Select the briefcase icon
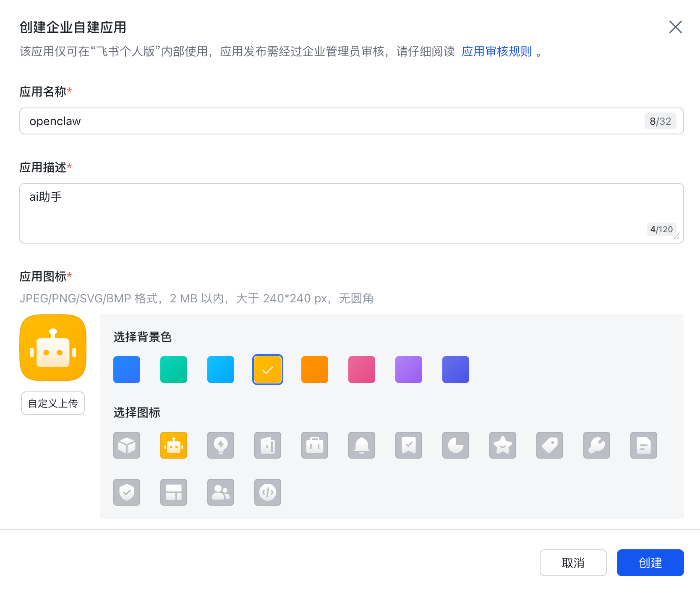This screenshot has height=593, width=700. 314,445
